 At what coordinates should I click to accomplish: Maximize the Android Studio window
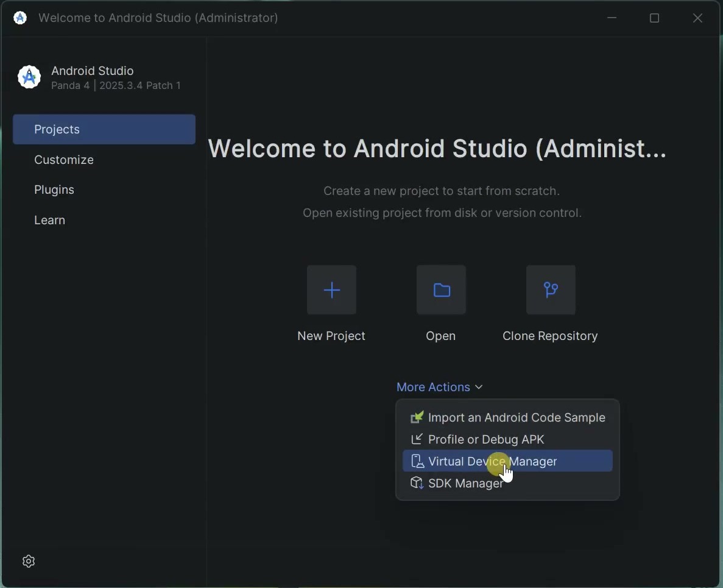click(x=654, y=18)
